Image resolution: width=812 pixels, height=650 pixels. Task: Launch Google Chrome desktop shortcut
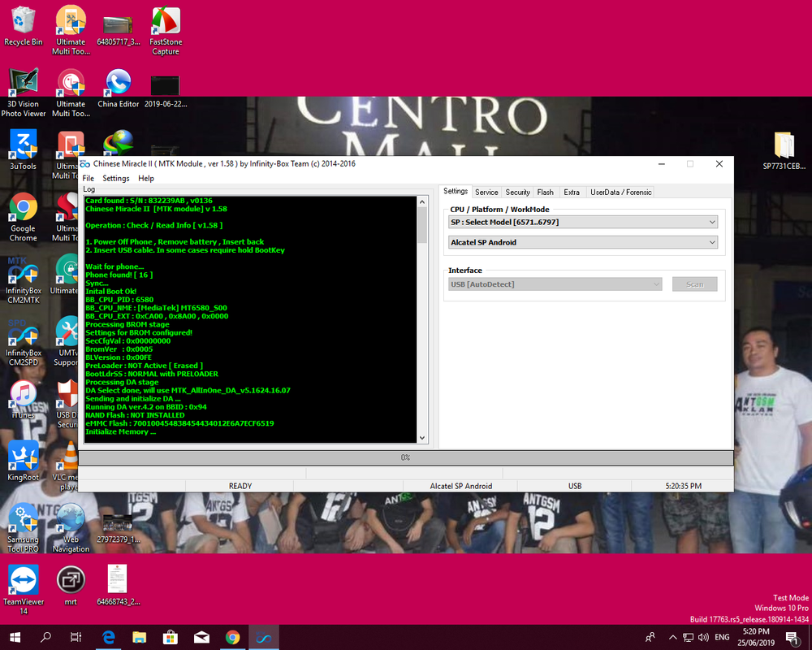tap(24, 217)
